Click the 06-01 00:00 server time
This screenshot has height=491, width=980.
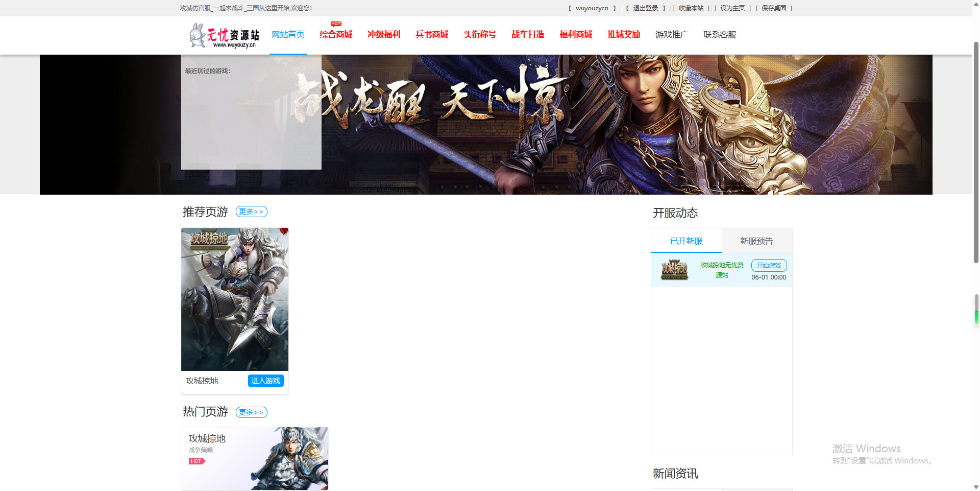pos(769,277)
